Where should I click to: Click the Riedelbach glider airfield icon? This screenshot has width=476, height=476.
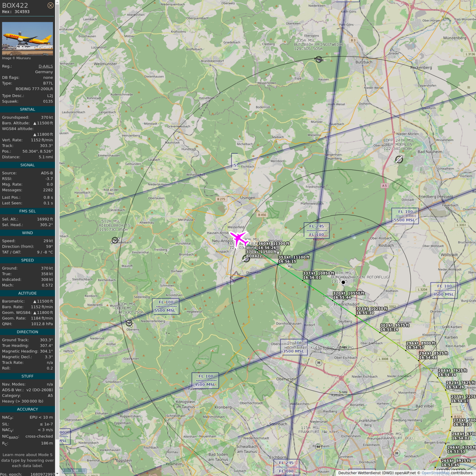point(115,240)
